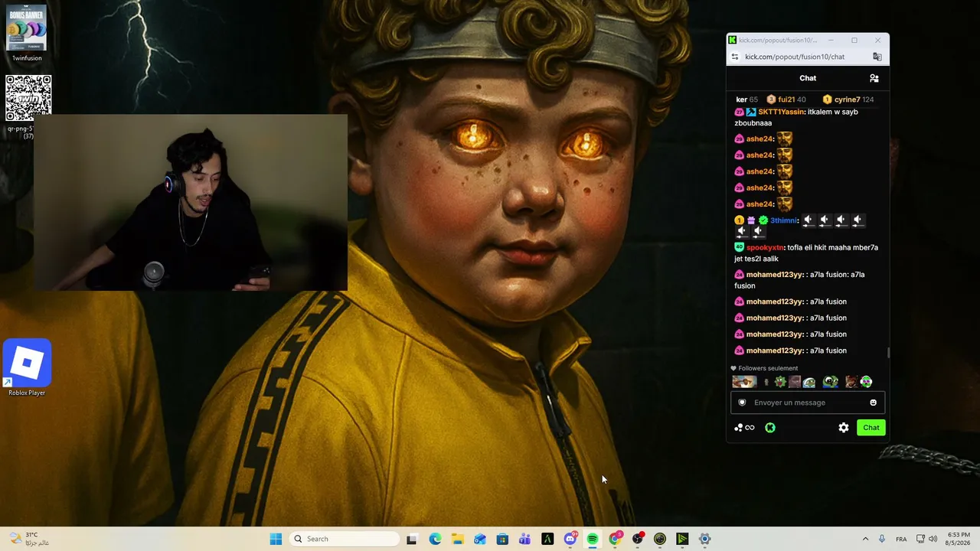Click username spookyxtn in chat

[x=765, y=248]
